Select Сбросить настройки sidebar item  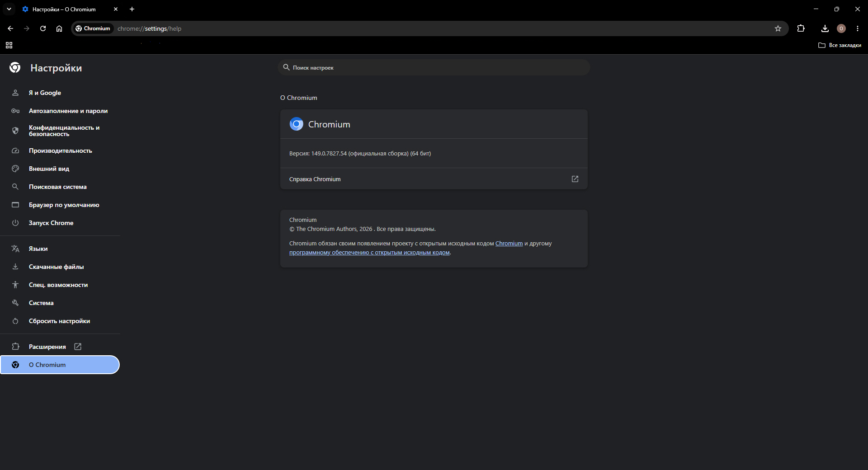pyautogui.click(x=60, y=321)
